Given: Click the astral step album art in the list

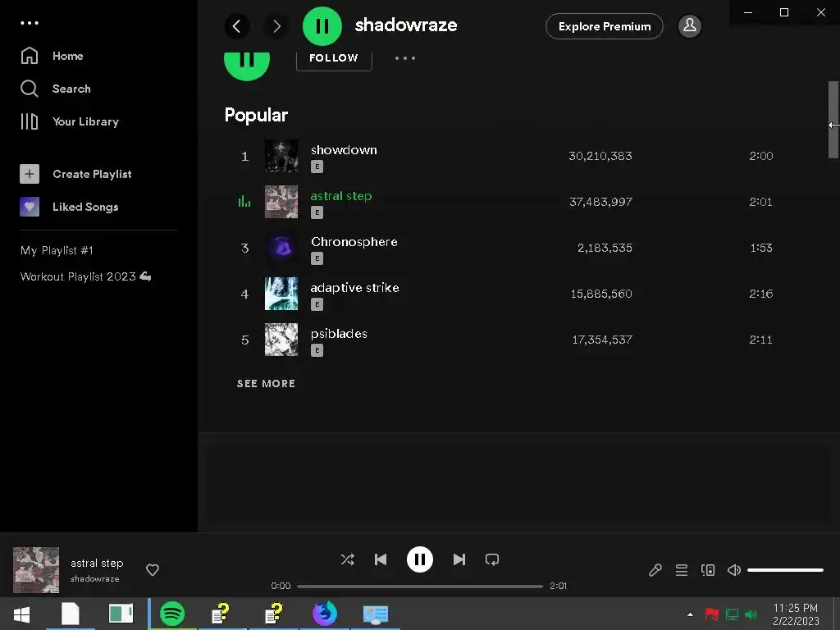Looking at the screenshot, I should [281, 202].
